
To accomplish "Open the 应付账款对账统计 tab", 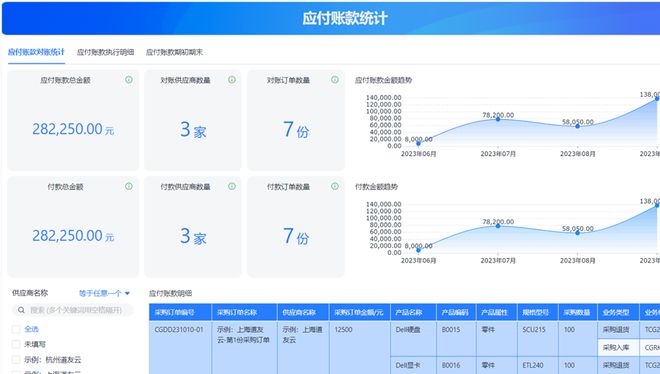I will click(x=36, y=52).
